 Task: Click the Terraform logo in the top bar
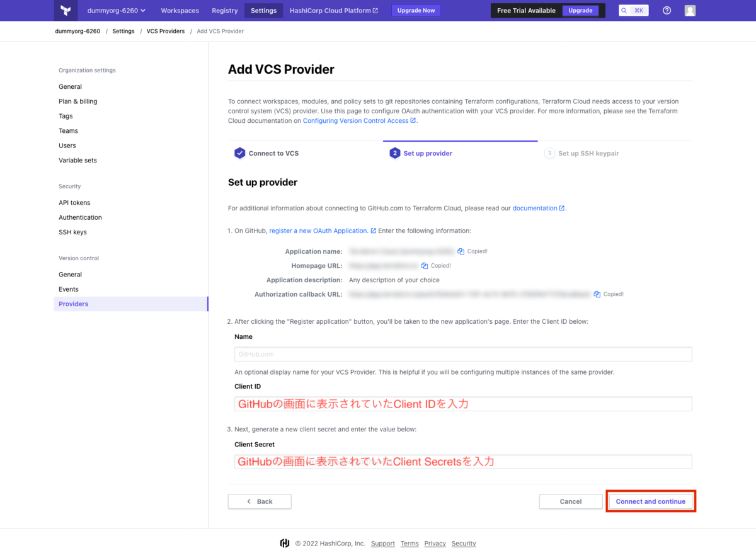66,11
